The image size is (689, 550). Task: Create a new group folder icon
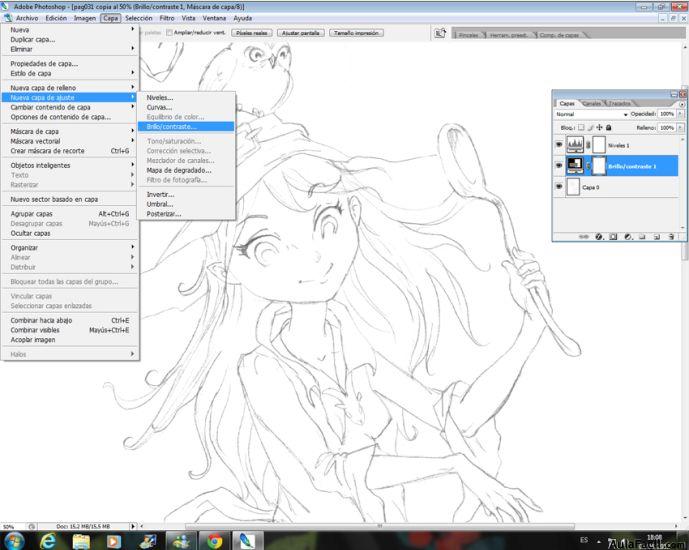[x=642, y=237]
